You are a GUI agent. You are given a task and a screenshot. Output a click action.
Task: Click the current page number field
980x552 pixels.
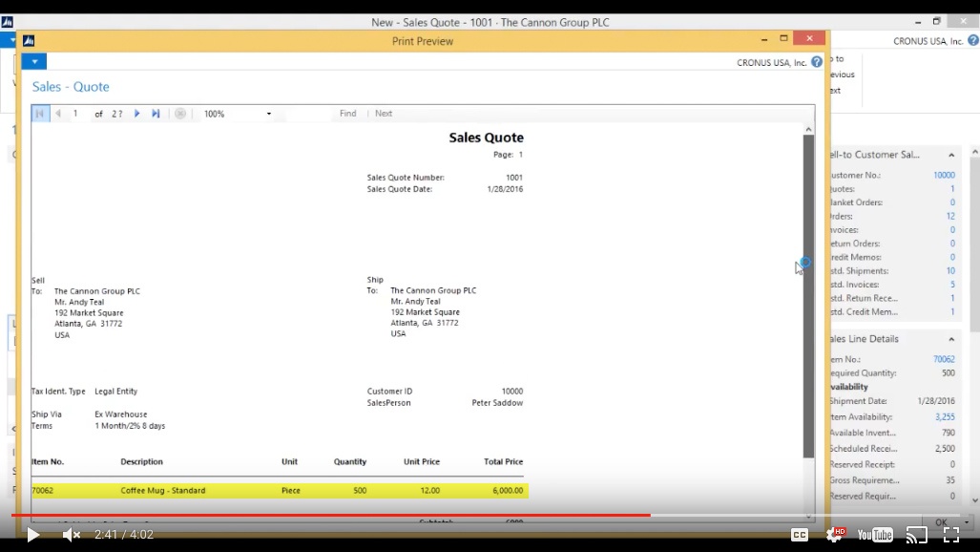click(x=79, y=114)
